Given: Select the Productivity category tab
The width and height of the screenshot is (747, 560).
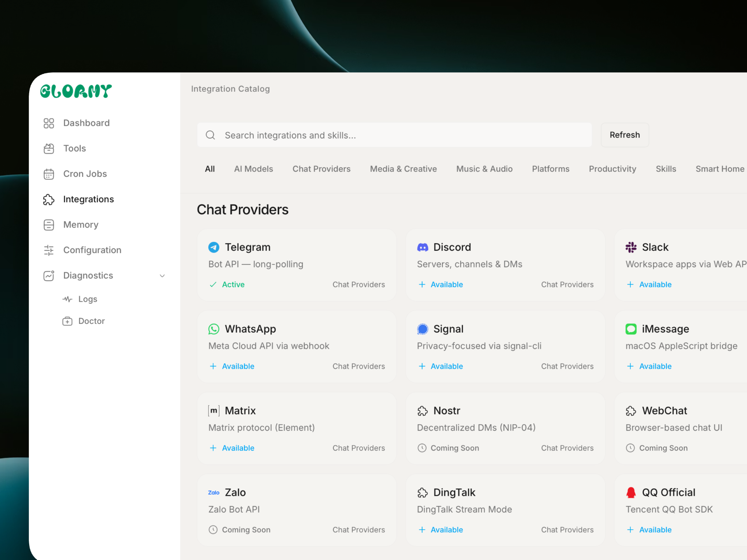Looking at the screenshot, I should (x=612, y=169).
